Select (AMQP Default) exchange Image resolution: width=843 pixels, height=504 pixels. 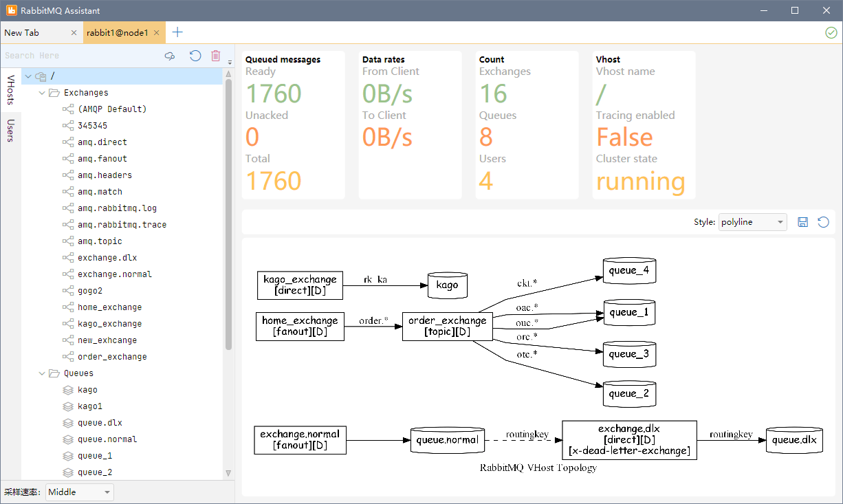[x=112, y=109]
